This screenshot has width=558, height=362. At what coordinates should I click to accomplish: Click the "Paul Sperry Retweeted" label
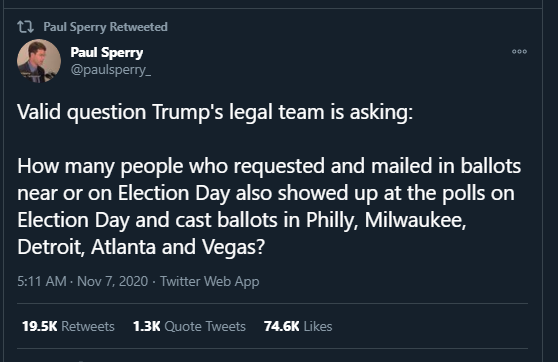(x=105, y=27)
